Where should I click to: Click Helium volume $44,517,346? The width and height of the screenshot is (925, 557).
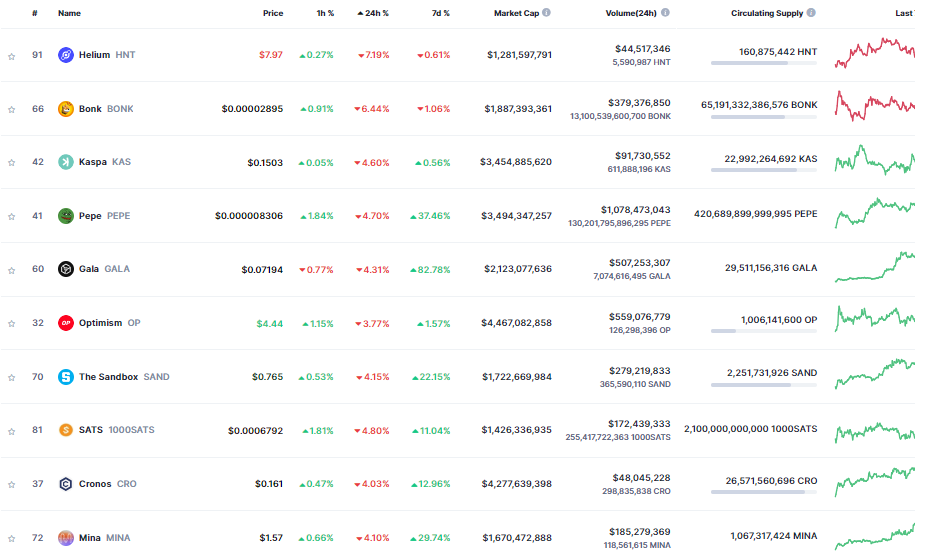tap(642, 49)
